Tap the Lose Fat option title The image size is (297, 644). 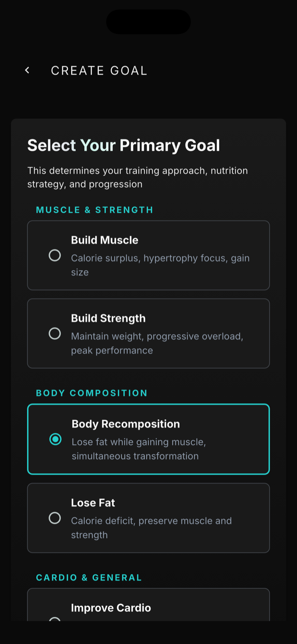click(x=93, y=503)
